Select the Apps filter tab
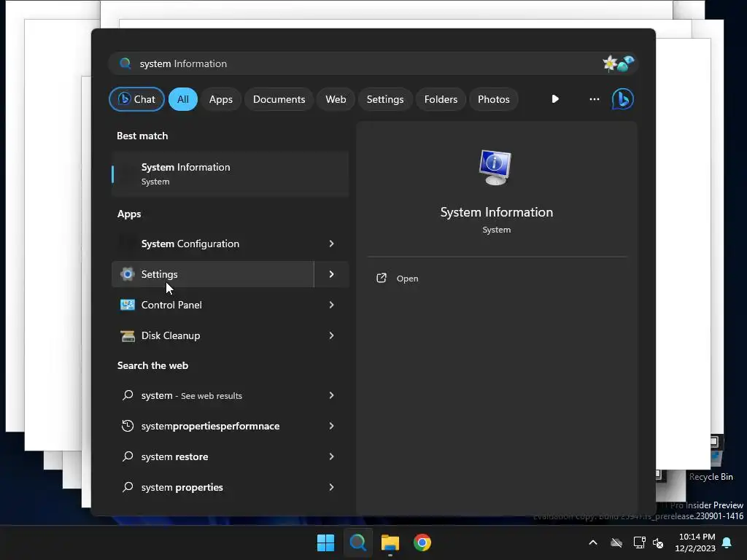The width and height of the screenshot is (747, 560). (x=220, y=99)
